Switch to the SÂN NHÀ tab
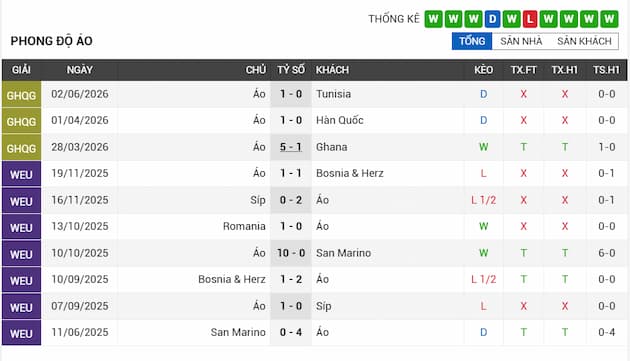The width and height of the screenshot is (630, 361). click(x=521, y=41)
